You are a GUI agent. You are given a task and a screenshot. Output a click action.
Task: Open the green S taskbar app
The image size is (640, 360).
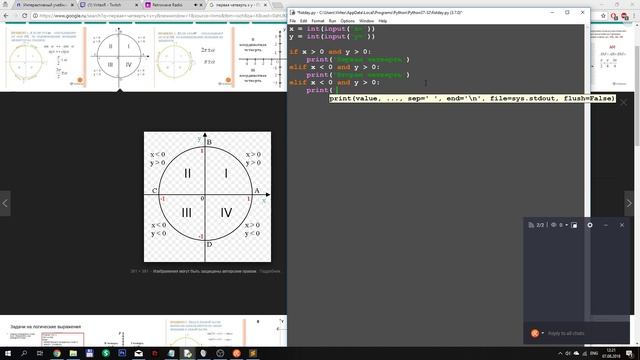point(106,353)
